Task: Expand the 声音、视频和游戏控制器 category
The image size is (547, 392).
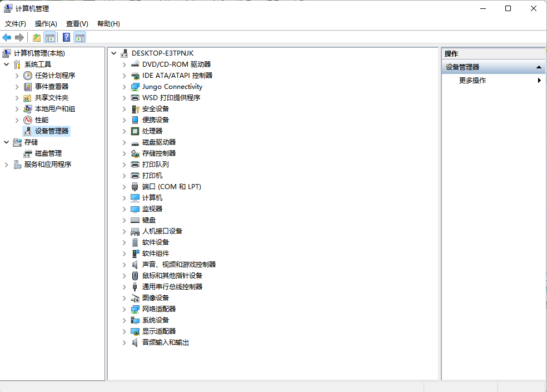Action: 124,265
